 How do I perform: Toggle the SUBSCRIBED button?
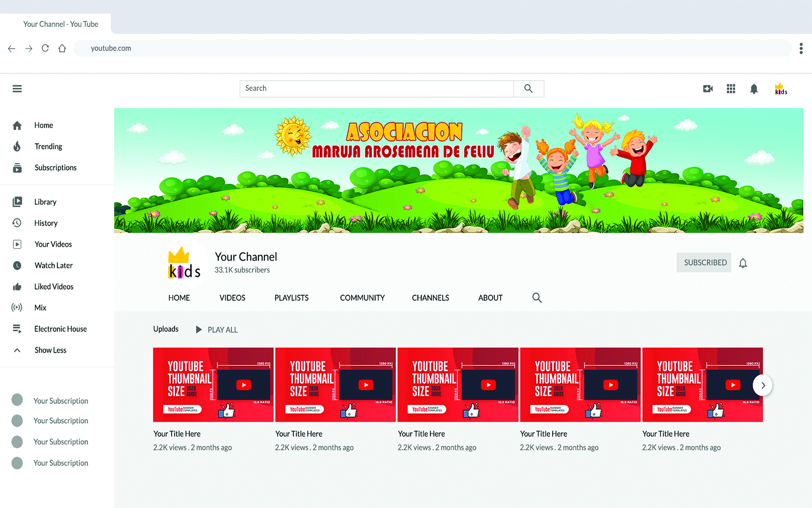pos(704,263)
